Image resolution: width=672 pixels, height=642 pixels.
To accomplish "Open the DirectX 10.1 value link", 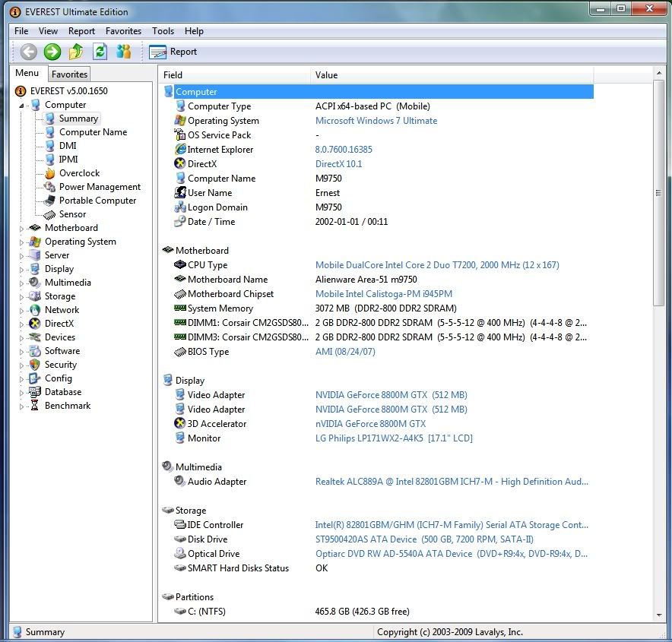I will tap(338, 164).
